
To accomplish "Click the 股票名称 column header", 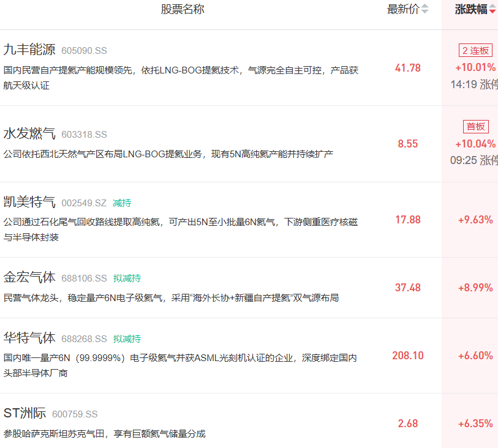I will coord(183,9).
